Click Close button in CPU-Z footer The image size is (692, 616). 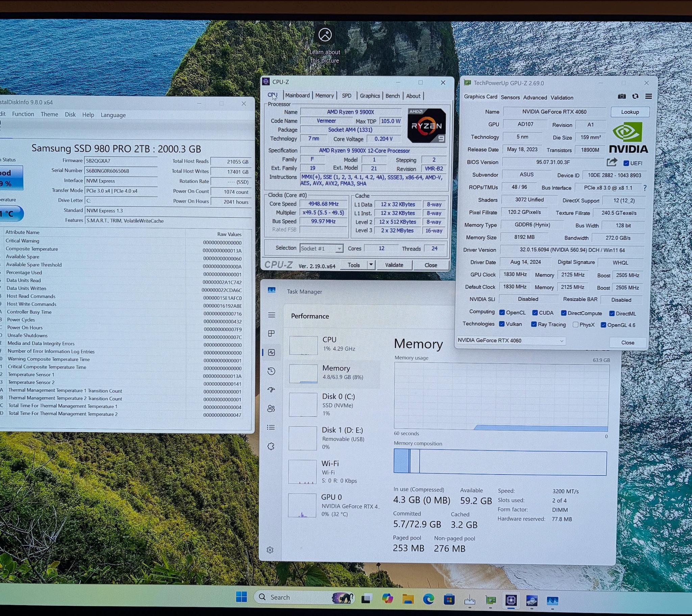(x=430, y=265)
